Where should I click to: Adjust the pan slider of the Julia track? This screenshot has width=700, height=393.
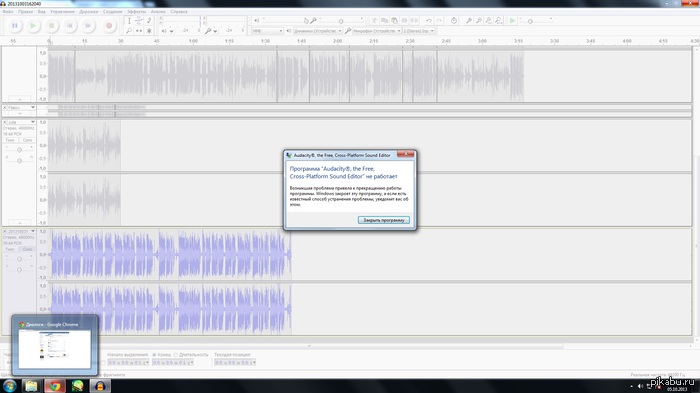tap(19, 160)
